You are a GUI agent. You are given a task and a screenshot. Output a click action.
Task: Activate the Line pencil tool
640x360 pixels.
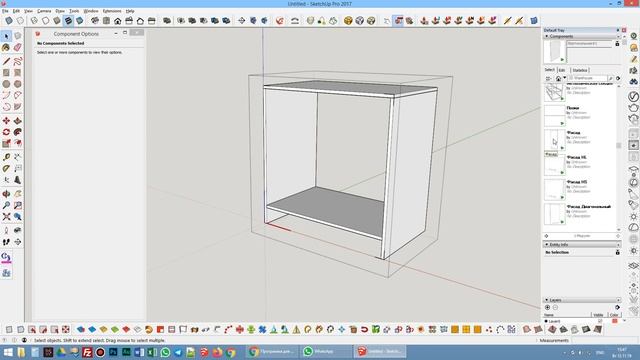coord(6,62)
